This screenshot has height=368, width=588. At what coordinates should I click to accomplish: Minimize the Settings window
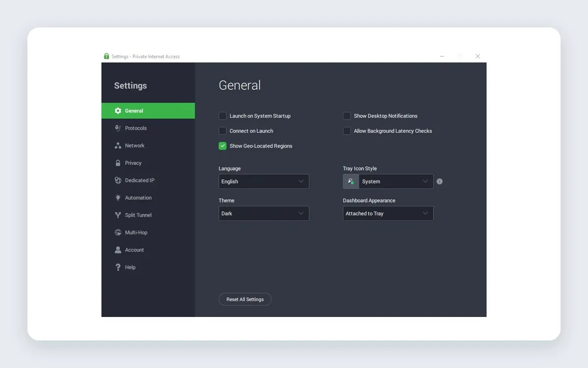pyautogui.click(x=442, y=56)
